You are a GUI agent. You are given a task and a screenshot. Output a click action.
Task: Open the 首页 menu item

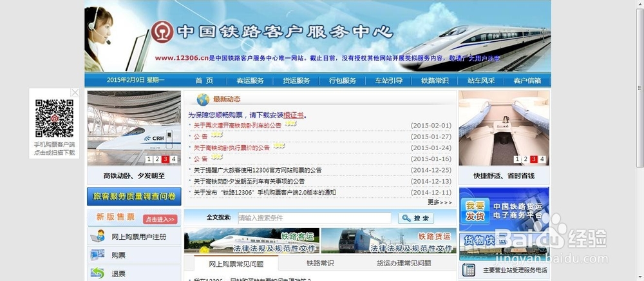pyautogui.click(x=204, y=81)
